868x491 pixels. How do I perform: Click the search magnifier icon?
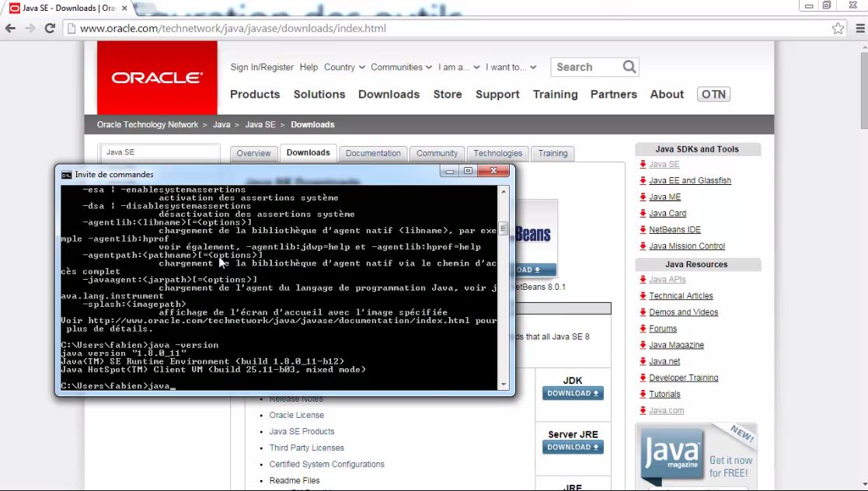(x=629, y=67)
